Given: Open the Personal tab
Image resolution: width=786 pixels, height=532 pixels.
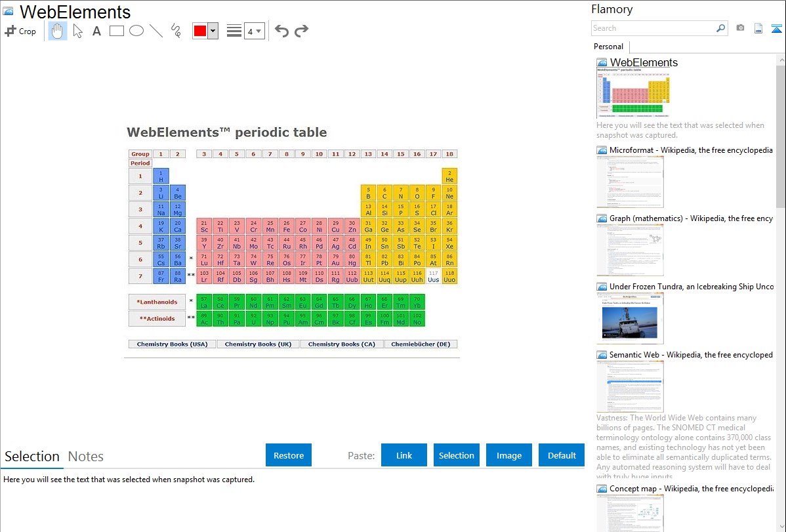Looking at the screenshot, I should (608, 47).
